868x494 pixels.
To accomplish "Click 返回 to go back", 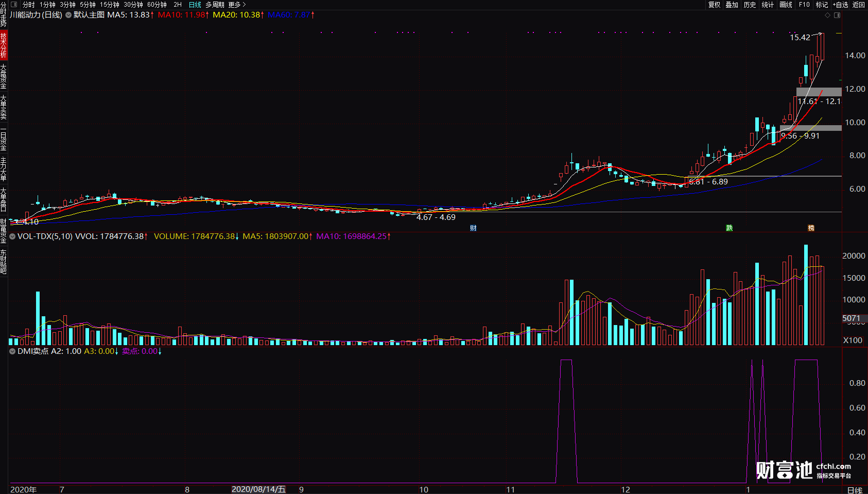I will coord(859,5).
